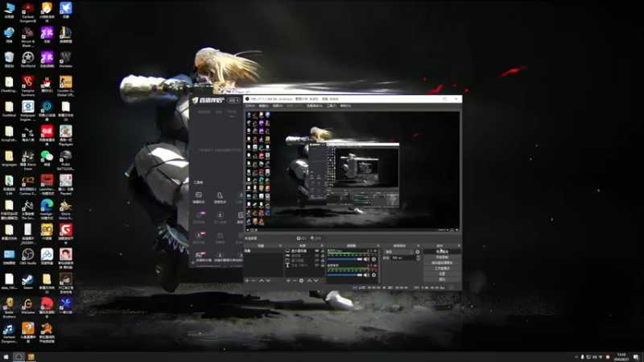Open 弹幕助手 tool in 直播伴侣 toolbox
Image resolution: width=644 pixels, height=362 pixels.
199,197
